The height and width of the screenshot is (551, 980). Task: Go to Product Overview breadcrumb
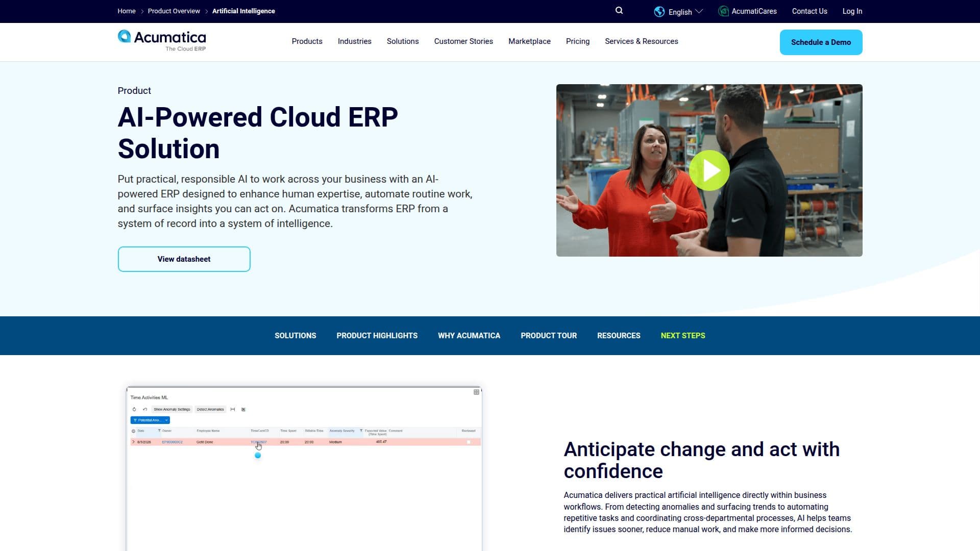click(174, 11)
